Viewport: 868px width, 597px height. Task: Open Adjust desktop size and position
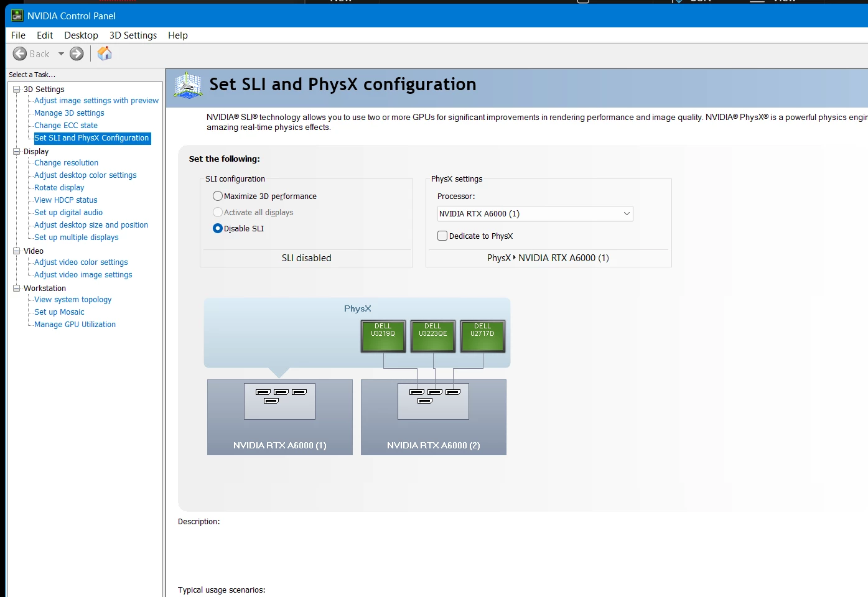click(x=91, y=225)
